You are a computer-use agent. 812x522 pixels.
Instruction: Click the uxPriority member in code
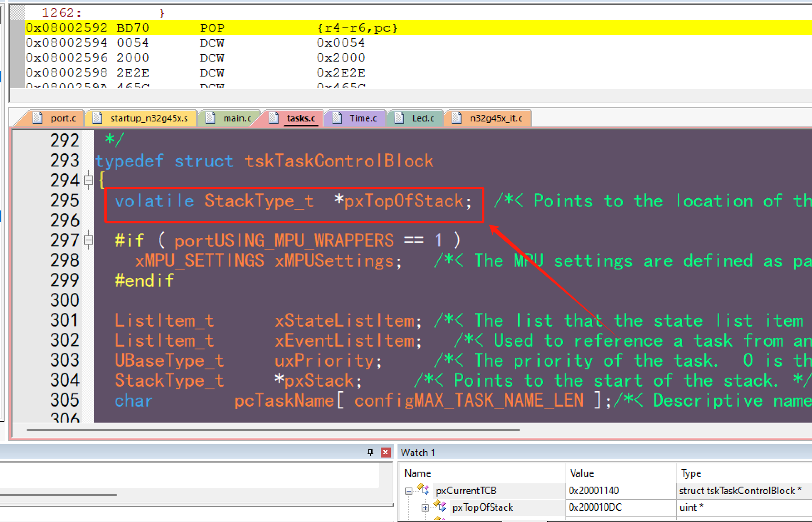point(324,361)
